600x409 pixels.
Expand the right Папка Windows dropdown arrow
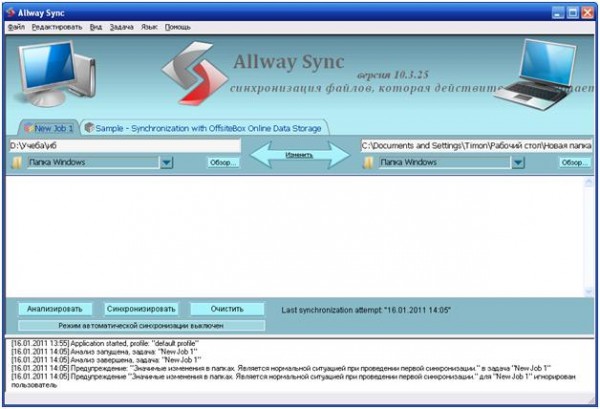[x=518, y=163]
